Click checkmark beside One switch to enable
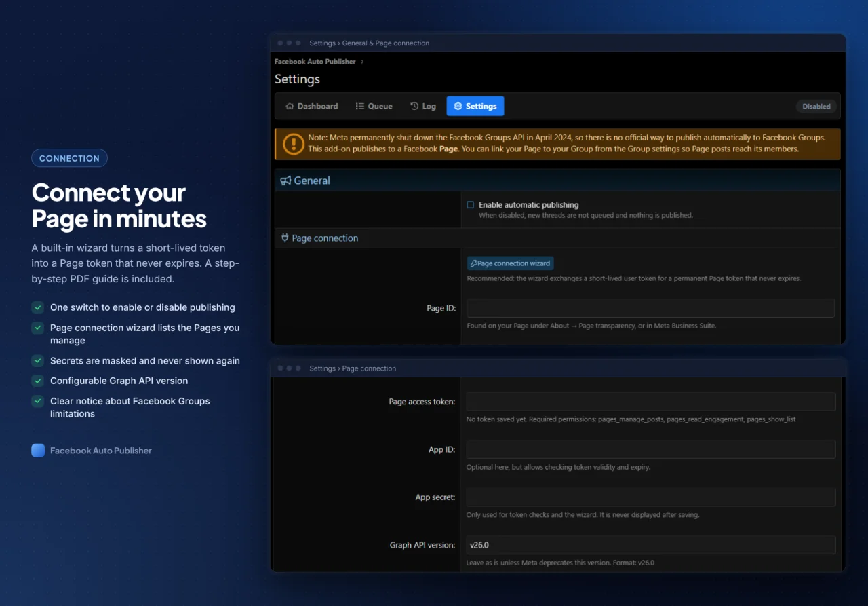 coord(37,307)
